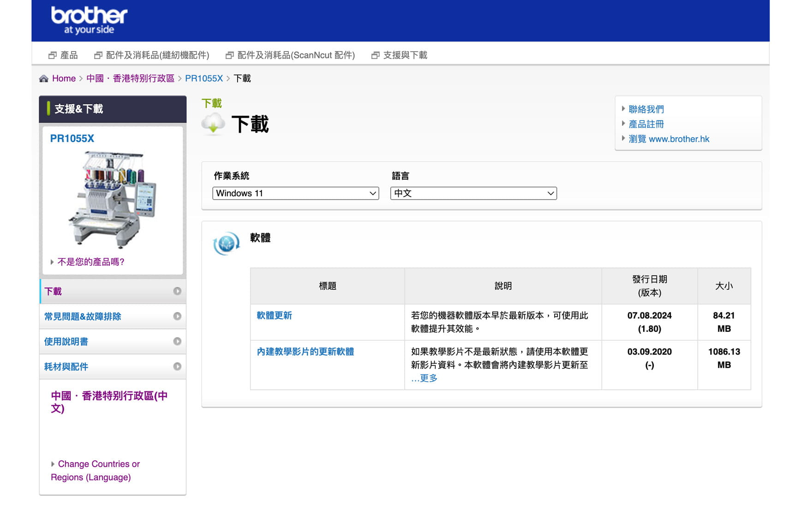812x517 pixels.
Task: Click the 標題 column header
Action: click(x=328, y=286)
